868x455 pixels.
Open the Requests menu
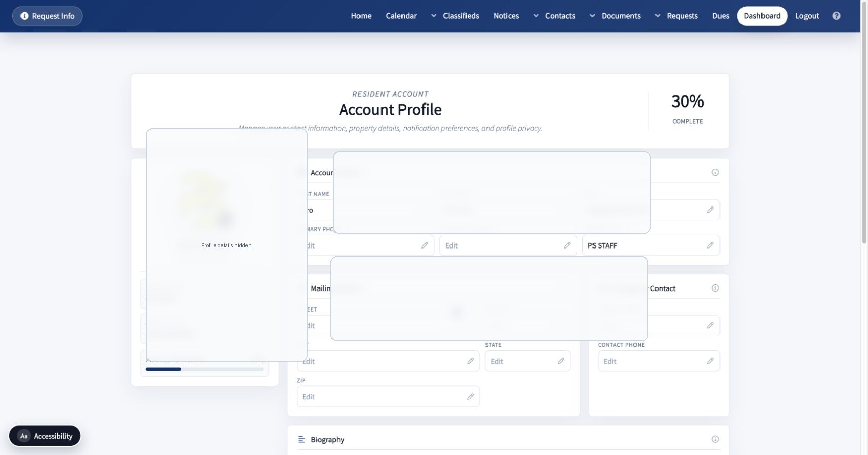coord(682,16)
